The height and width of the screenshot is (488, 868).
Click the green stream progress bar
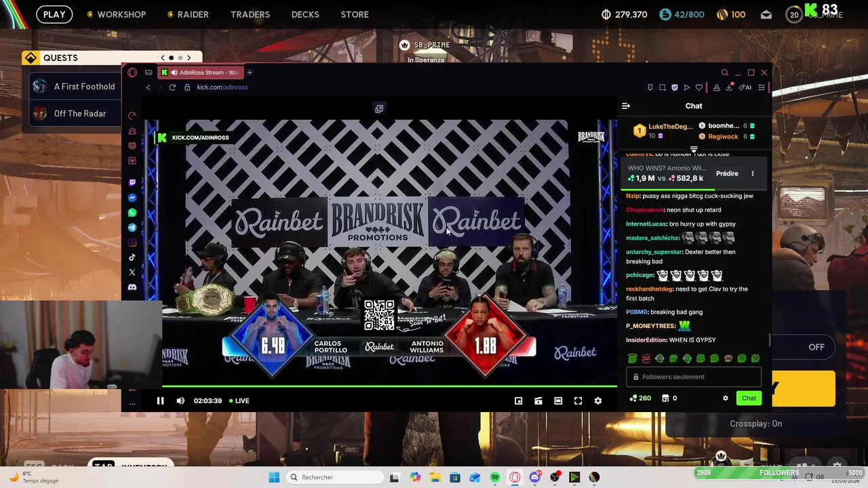[389, 387]
